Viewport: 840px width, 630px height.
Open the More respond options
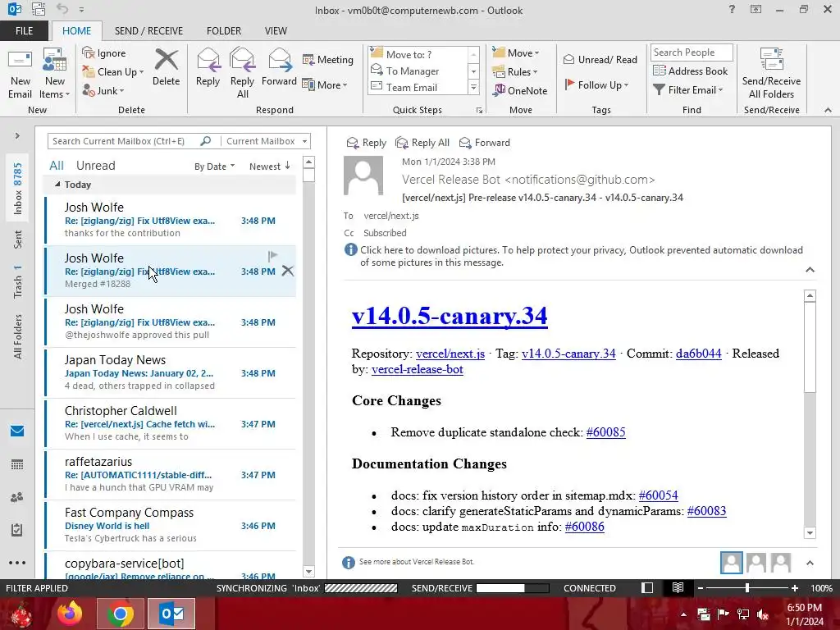pos(325,84)
